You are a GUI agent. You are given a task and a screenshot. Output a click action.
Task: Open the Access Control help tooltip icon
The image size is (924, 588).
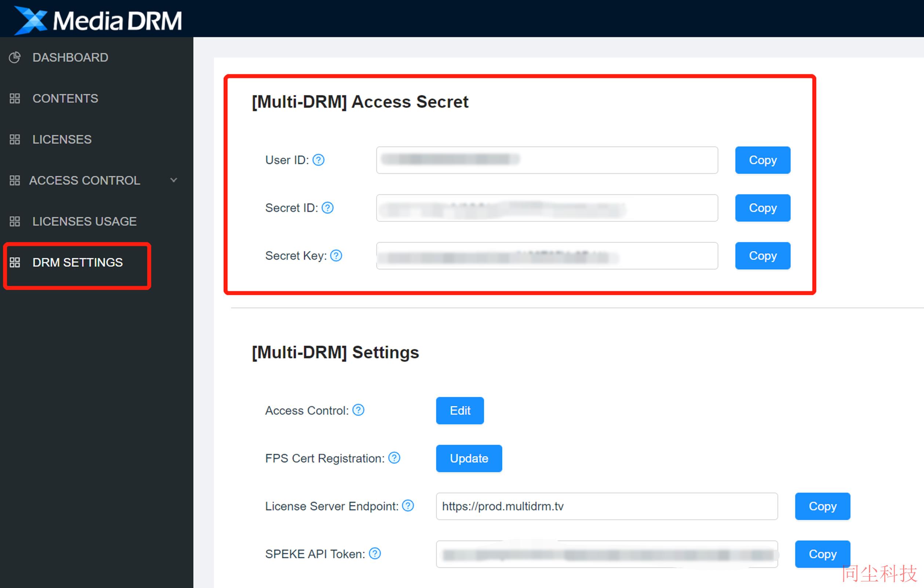click(x=359, y=410)
